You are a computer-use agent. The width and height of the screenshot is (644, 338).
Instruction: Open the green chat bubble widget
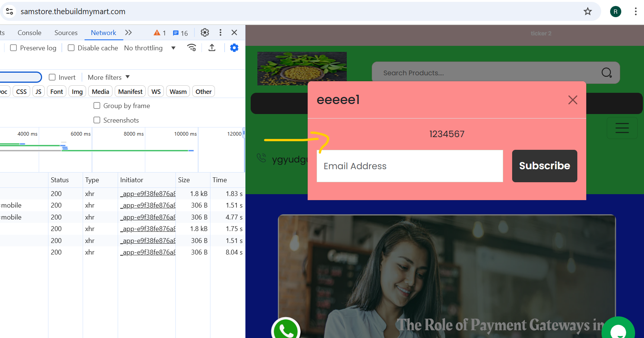618,329
